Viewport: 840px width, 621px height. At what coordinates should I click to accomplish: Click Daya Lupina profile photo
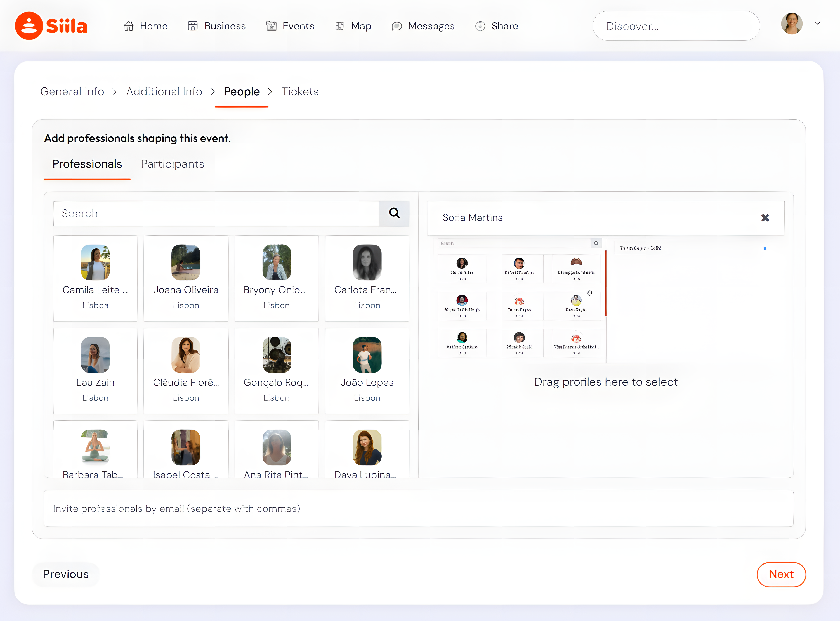point(367,447)
